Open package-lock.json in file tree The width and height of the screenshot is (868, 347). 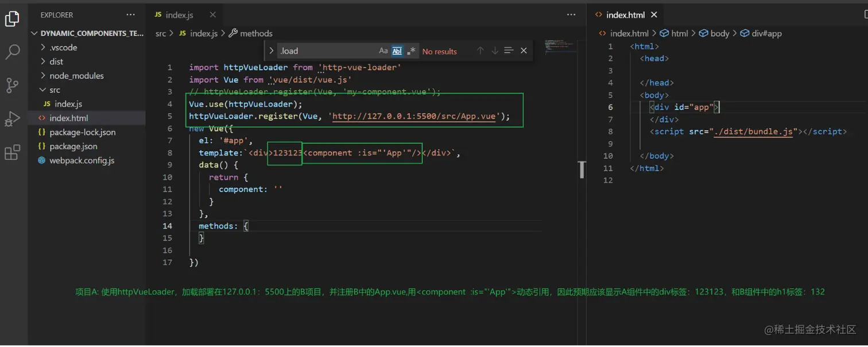click(x=87, y=132)
